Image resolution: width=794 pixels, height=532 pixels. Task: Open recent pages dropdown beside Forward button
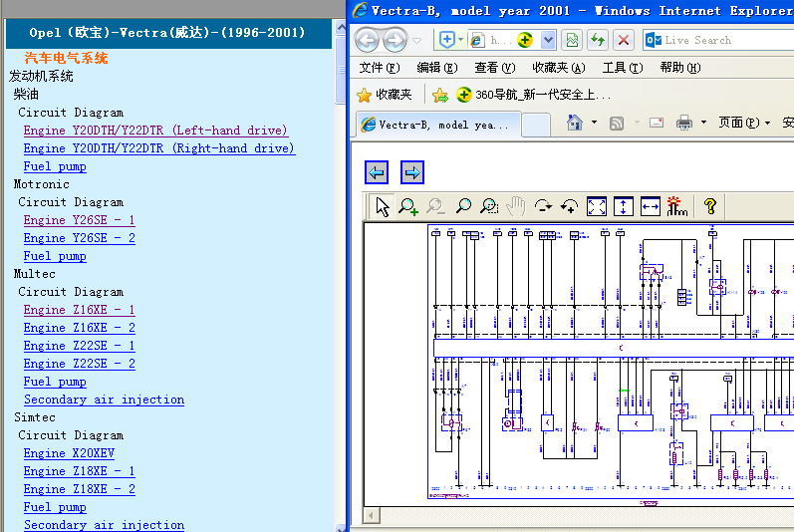click(x=417, y=40)
